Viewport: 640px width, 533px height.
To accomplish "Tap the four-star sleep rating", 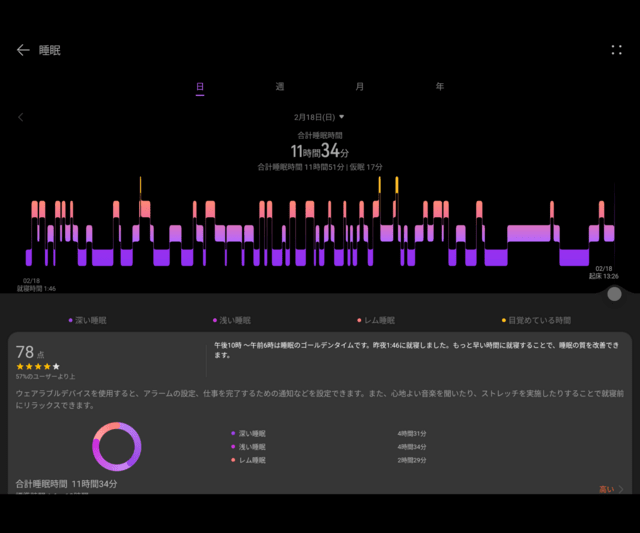I will pos(37,366).
